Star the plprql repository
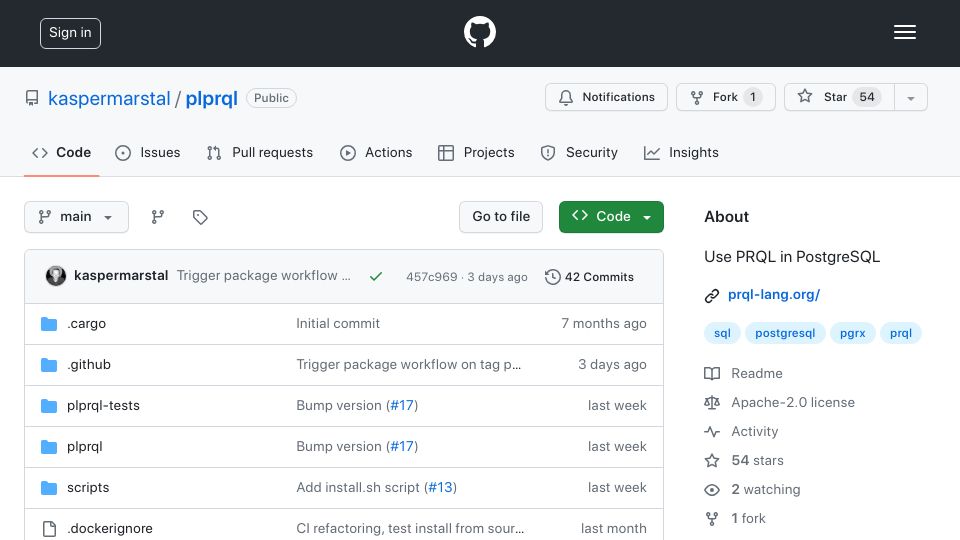The height and width of the screenshot is (540, 960). click(839, 97)
